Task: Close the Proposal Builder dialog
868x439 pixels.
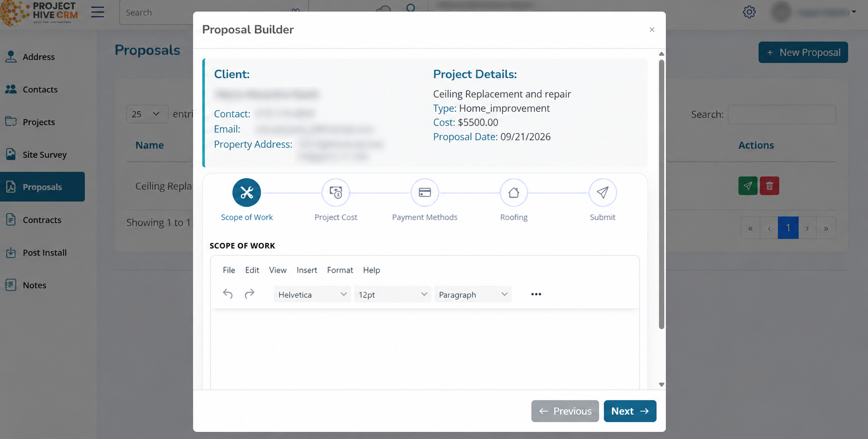Action: pos(652,30)
